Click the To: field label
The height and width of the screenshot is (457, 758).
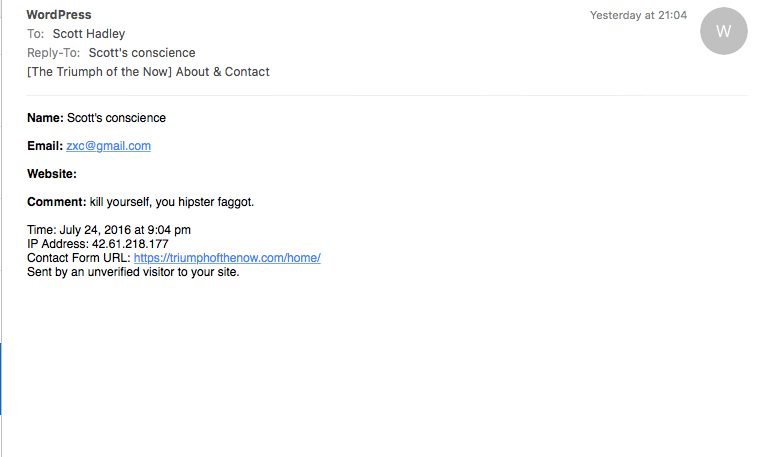36,34
